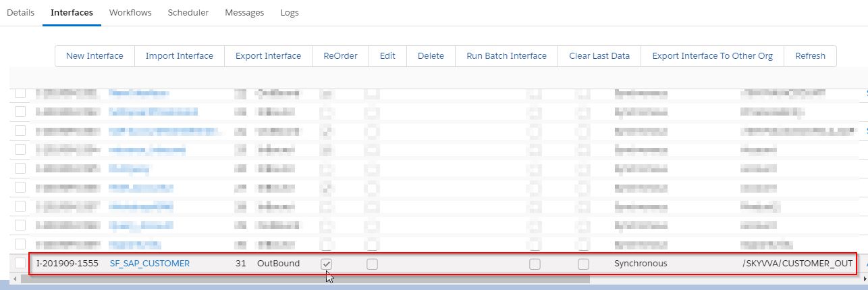Tick the last empty checkbox before Synchronous
Viewport: 868px width, 290px height.
click(583, 264)
